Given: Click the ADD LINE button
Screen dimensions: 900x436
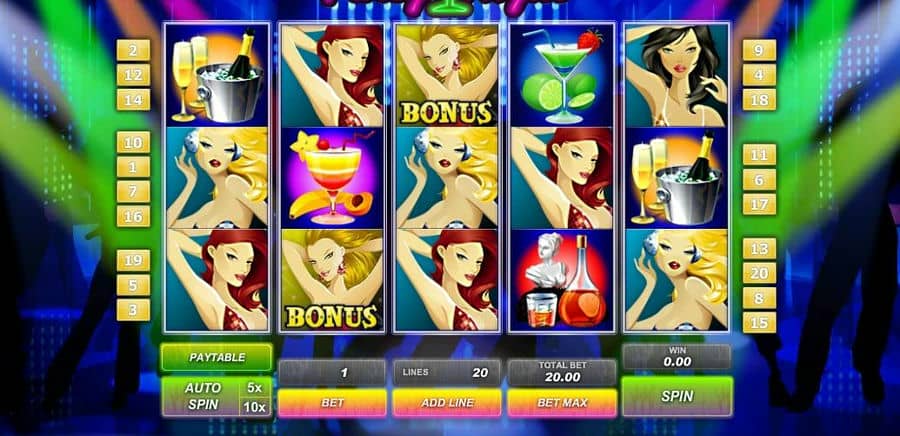Looking at the screenshot, I should [447, 403].
